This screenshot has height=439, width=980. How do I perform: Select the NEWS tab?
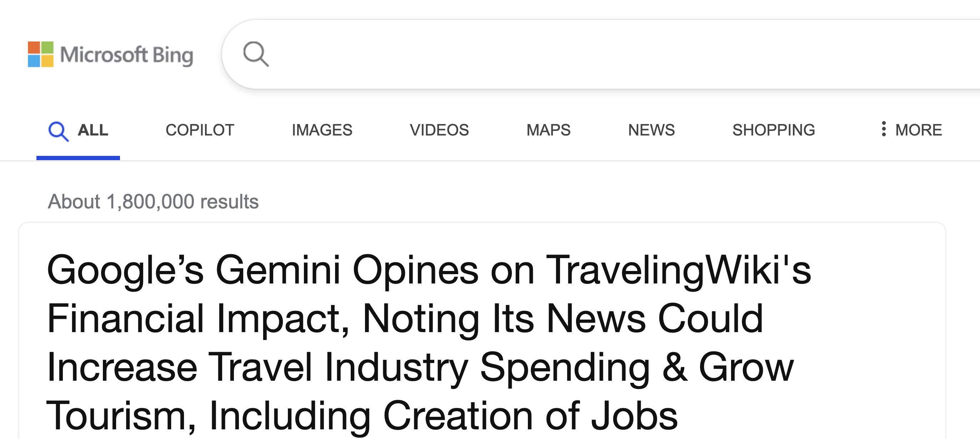651,130
